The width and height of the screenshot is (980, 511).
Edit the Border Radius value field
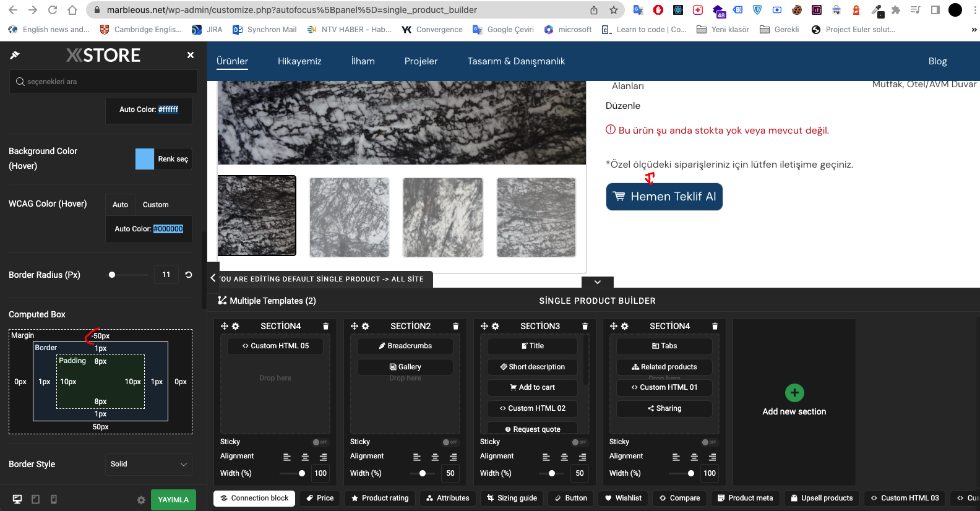(x=166, y=275)
